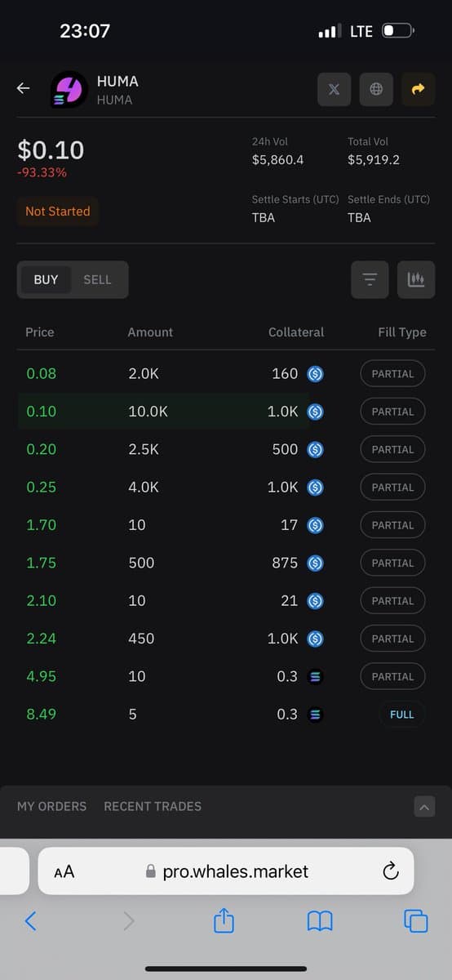Select FULL fill for 8.49 offer

401,714
